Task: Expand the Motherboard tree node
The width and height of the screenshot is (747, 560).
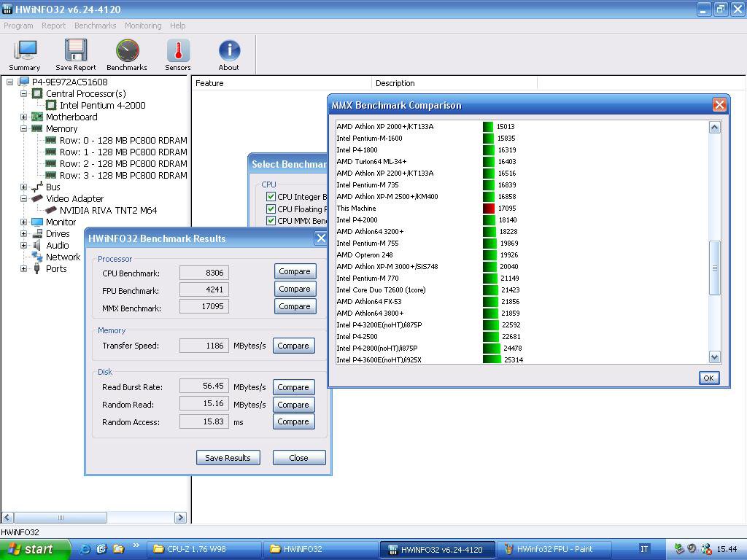Action: tap(23, 117)
